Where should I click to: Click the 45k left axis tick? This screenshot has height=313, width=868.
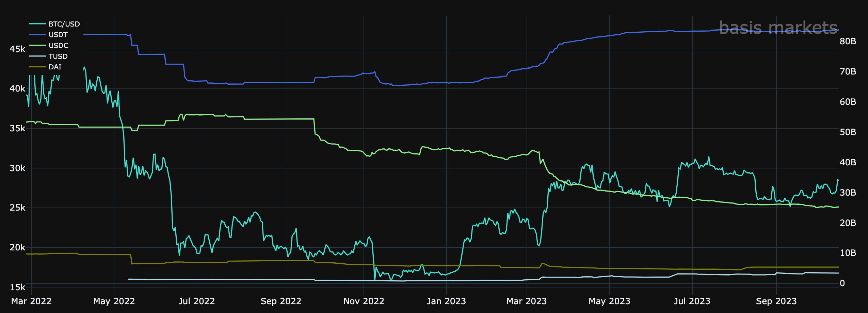point(17,49)
